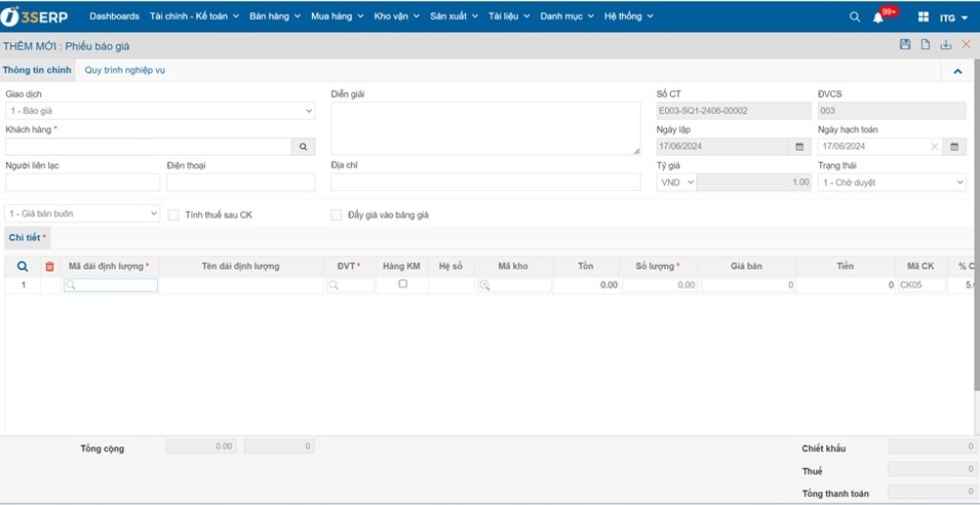Open the notifications bell

point(878,18)
